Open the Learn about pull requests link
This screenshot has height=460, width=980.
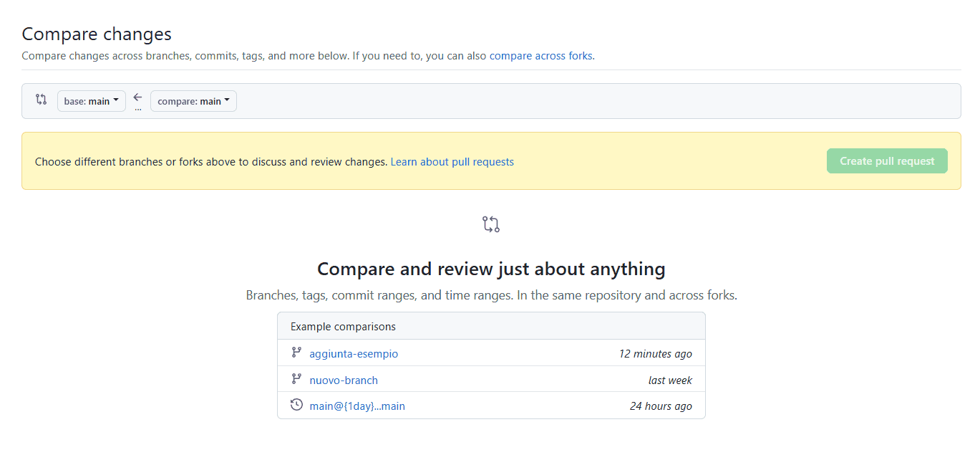point(452,161)
